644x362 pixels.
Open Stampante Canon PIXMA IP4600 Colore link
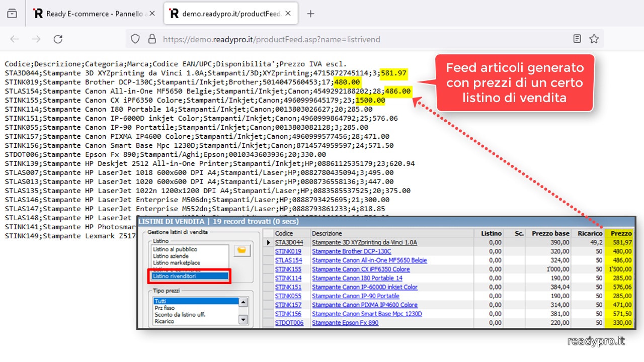(x=365, y=305)
